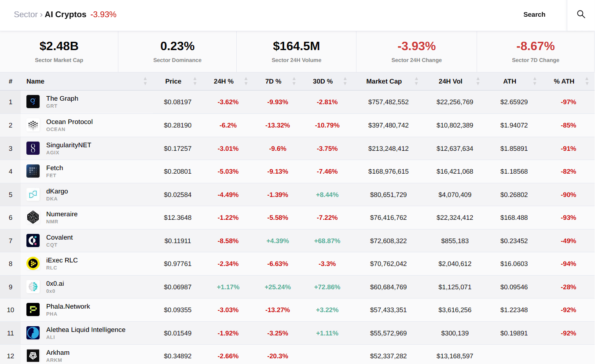Click the Search text button
595x364 pixels.
[x=534, y=14]
